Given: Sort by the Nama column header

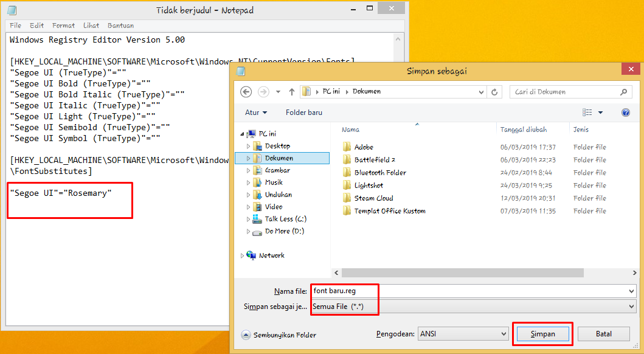Looking at the screenshot, I should tap(350, 130).
